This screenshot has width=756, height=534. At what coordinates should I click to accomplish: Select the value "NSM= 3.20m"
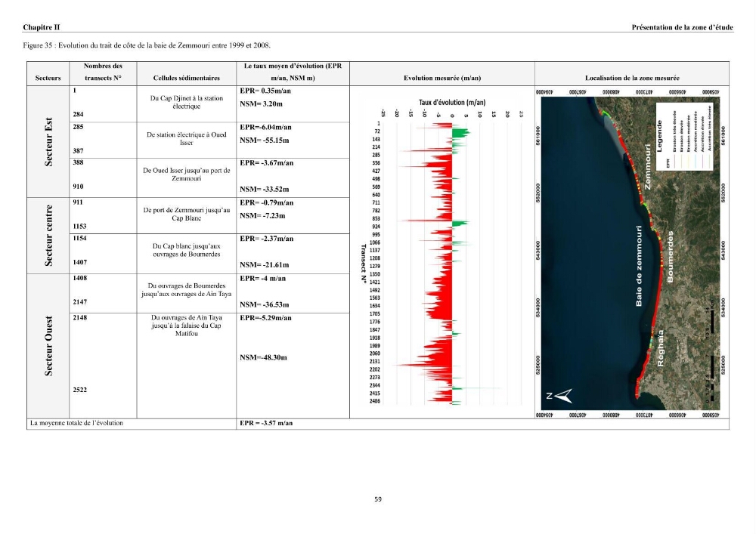pyautogui.click(x=261, y=104)
